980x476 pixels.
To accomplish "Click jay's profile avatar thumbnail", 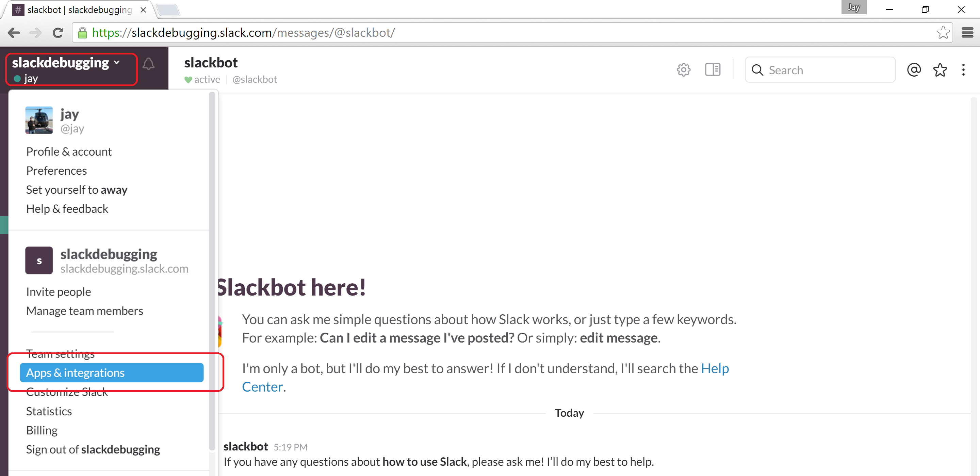I will (x=39, y=120).
